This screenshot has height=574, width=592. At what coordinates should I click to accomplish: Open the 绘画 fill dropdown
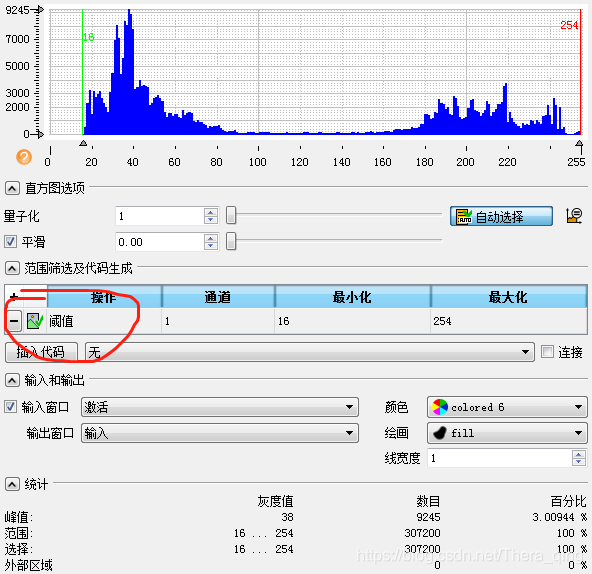(x=507, y=433)
